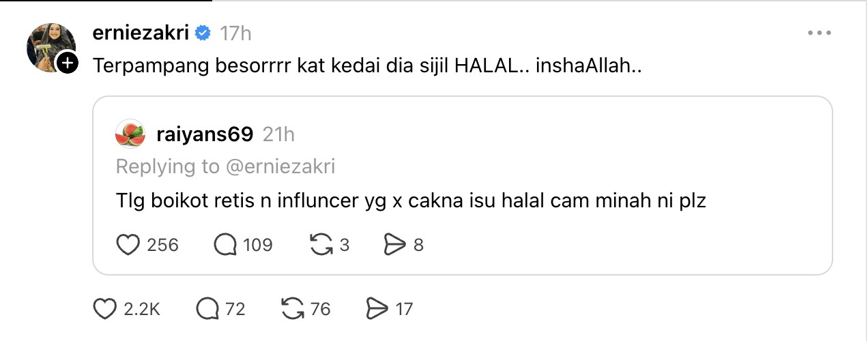The image size is (868, 341).
Task: Click the "Replying to @erniezakri" text
Action: [x=225, y=166]
